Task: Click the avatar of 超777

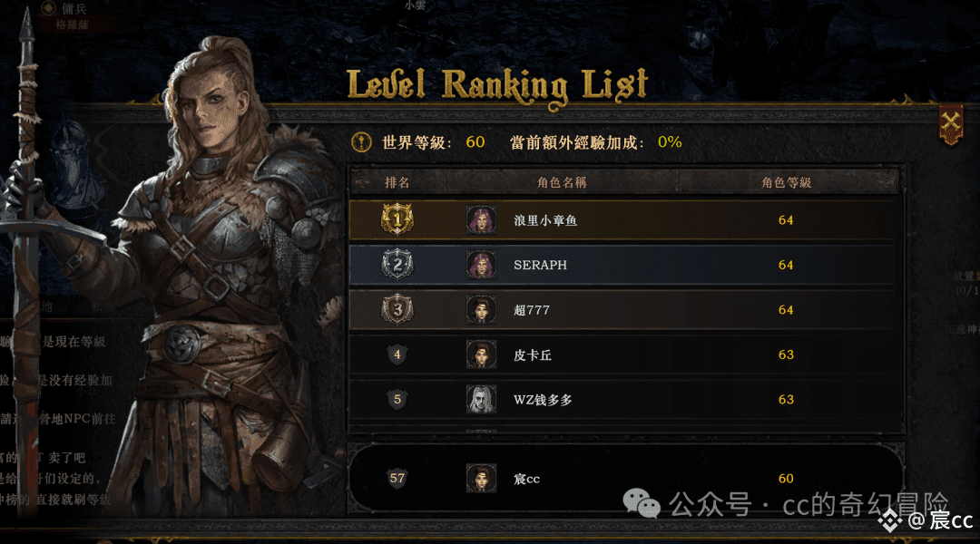Action: pyautogui.click(x=481, y=310)
